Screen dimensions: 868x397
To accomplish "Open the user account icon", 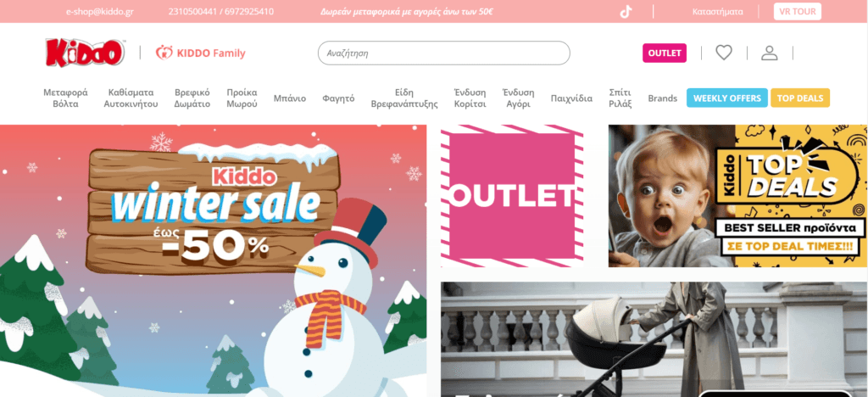I will click(x=770, y=53).
